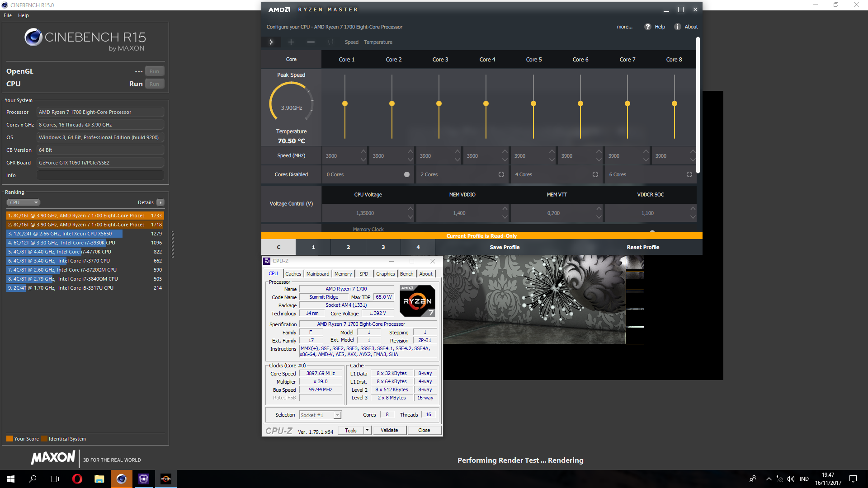Switch to the Temperature view in Ryzen Master
868x488 pixels.
point(378,42)
